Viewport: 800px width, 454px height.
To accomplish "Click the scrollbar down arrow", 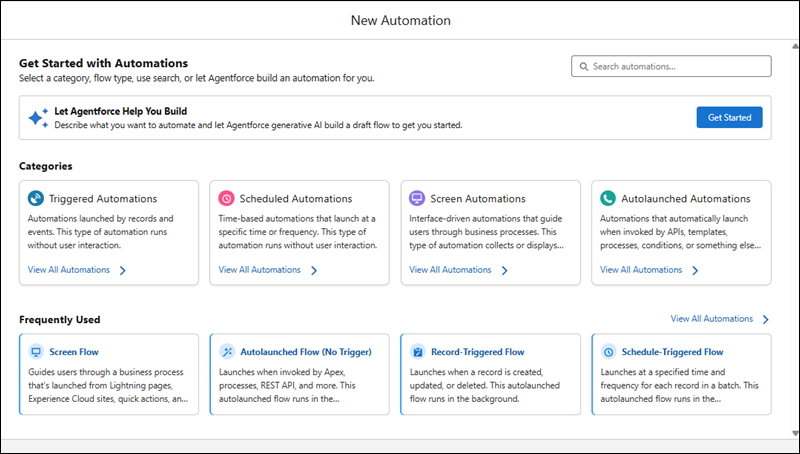I will 795,434.
